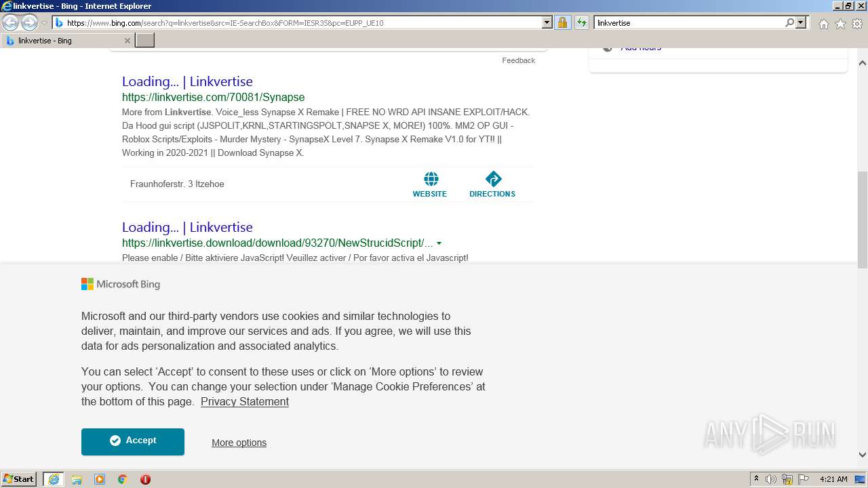Open More options for cookies
The height and width of the screenshot is (488, 868).
coord(239,443)
